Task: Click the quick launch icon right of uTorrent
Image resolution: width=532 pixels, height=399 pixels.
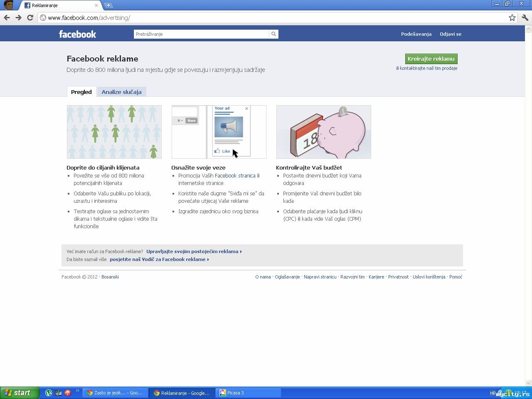Action: [58, 393]
